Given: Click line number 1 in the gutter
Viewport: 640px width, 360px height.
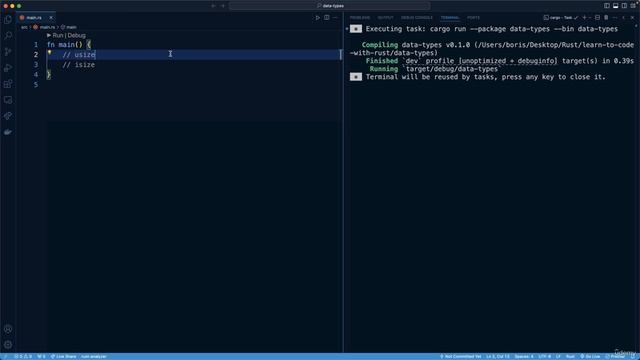Looking at the screenshot, I should click(x=36, y=44).
